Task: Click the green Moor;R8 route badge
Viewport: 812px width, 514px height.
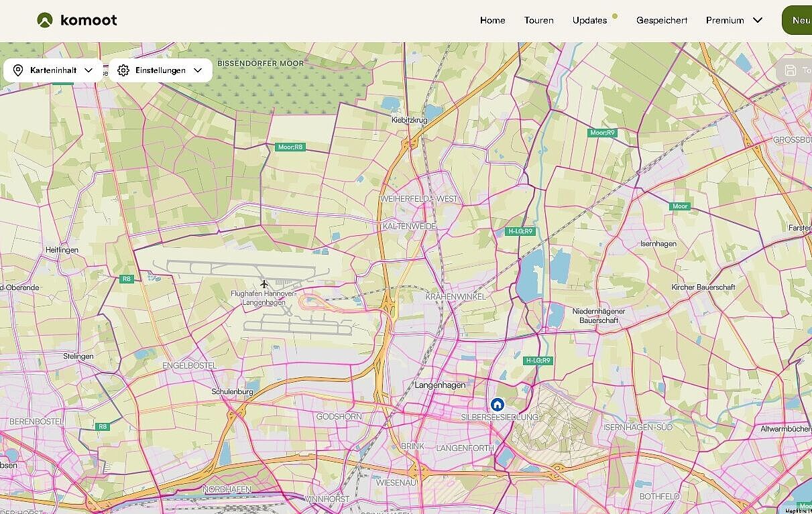Action: (x=290, y=147)
